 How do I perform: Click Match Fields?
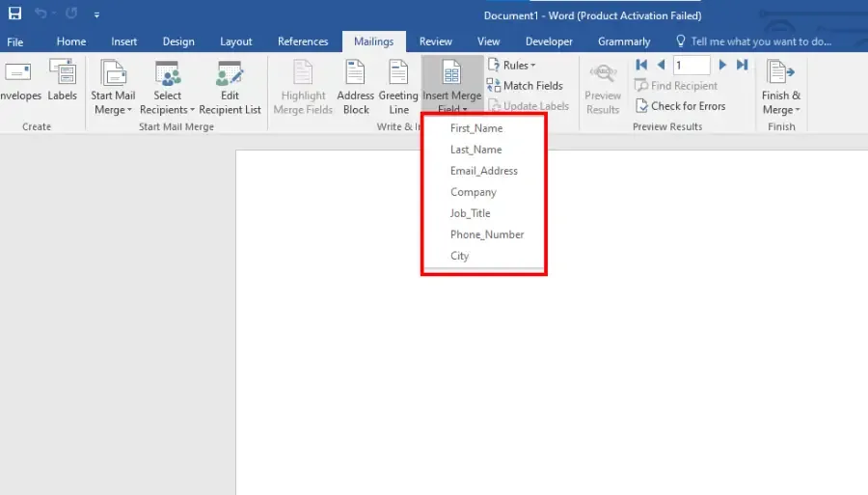(x=525, y=86)
